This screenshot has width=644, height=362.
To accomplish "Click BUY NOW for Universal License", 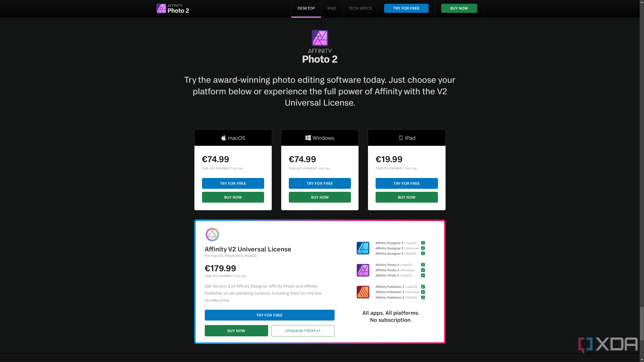I will pos(236,331).
